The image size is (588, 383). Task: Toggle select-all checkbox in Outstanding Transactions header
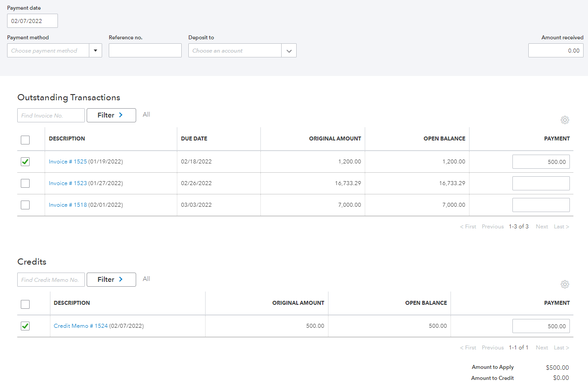(25, 140)
